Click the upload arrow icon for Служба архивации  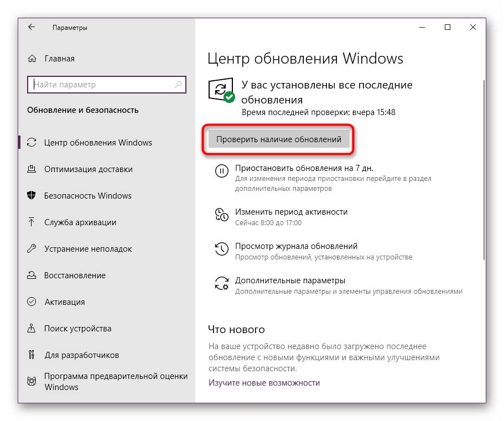tap(31, 222)
